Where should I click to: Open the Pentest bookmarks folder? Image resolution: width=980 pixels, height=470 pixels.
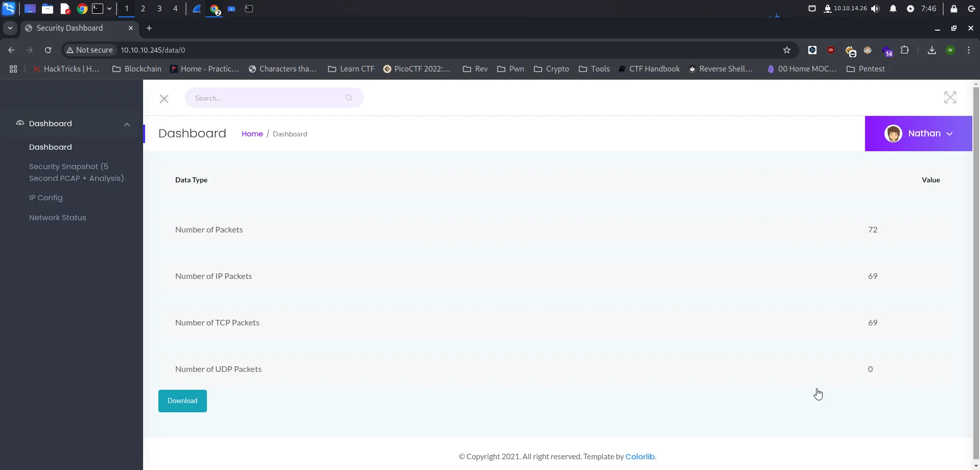[x=866, y=69]
